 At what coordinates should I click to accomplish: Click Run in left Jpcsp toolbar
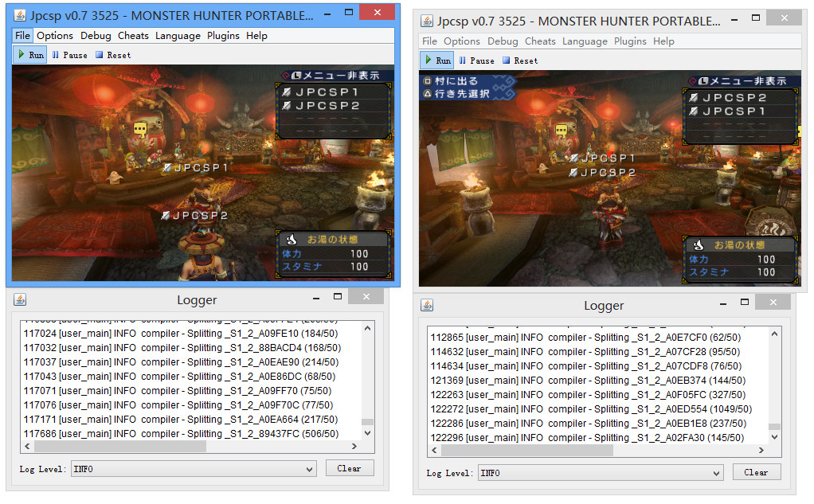coord(30,55)
